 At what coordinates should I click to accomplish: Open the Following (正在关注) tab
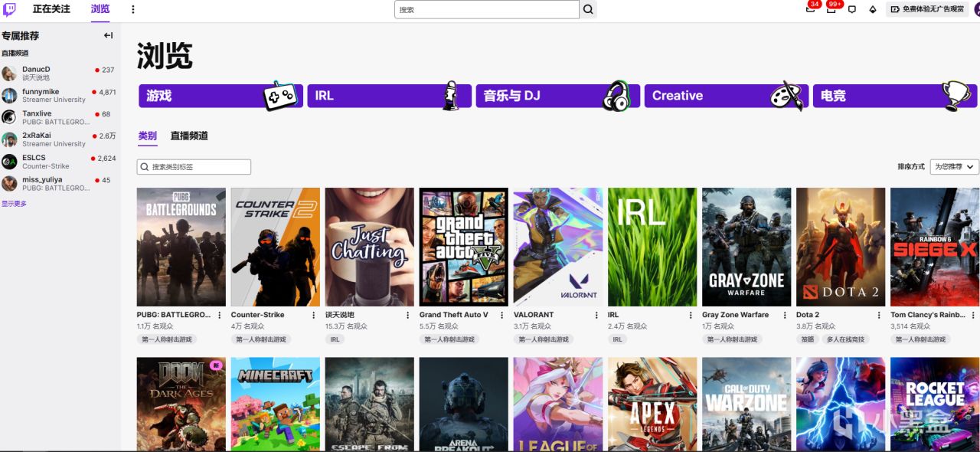tap(51, 9)
